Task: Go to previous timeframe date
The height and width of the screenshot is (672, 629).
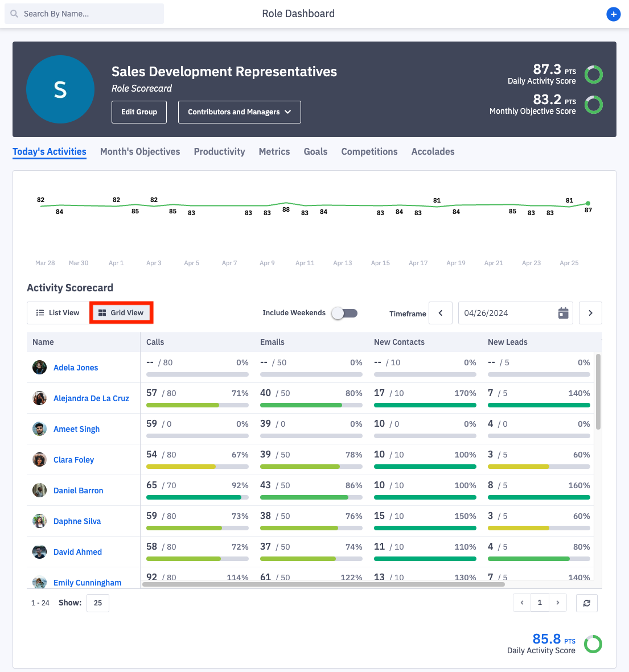Action: [x=441, y=313]
